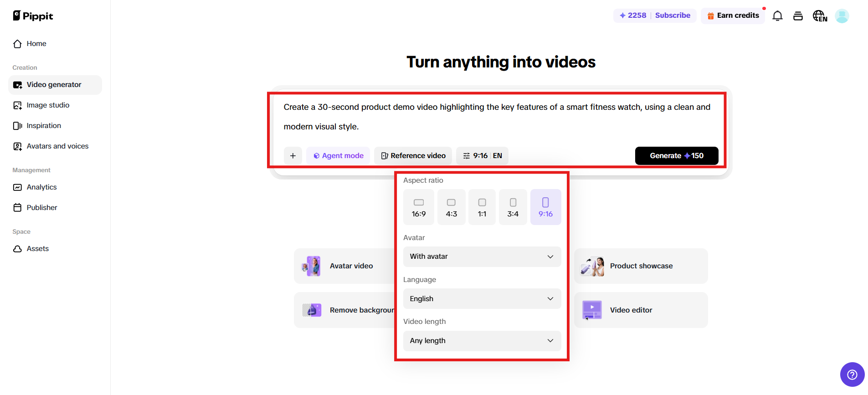Click the Pippit logo

(33, 16)
